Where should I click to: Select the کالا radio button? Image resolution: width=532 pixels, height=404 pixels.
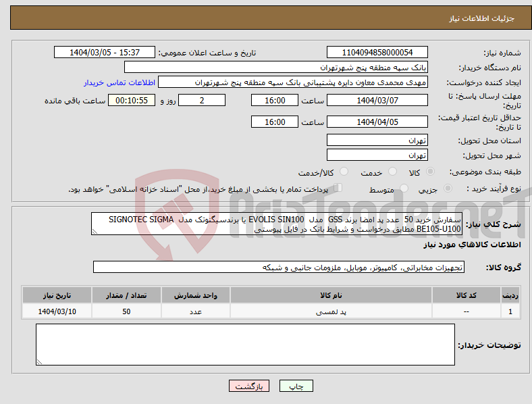pos(430,172)
